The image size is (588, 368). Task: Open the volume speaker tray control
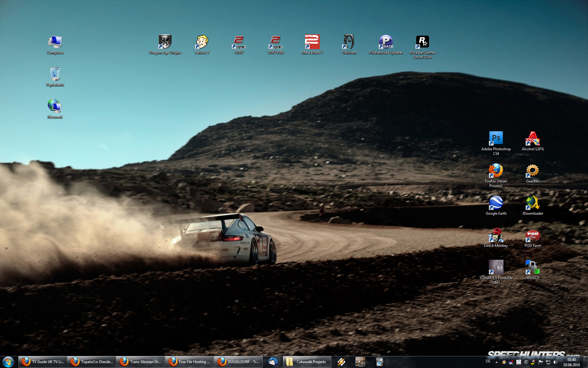[556, 362]
